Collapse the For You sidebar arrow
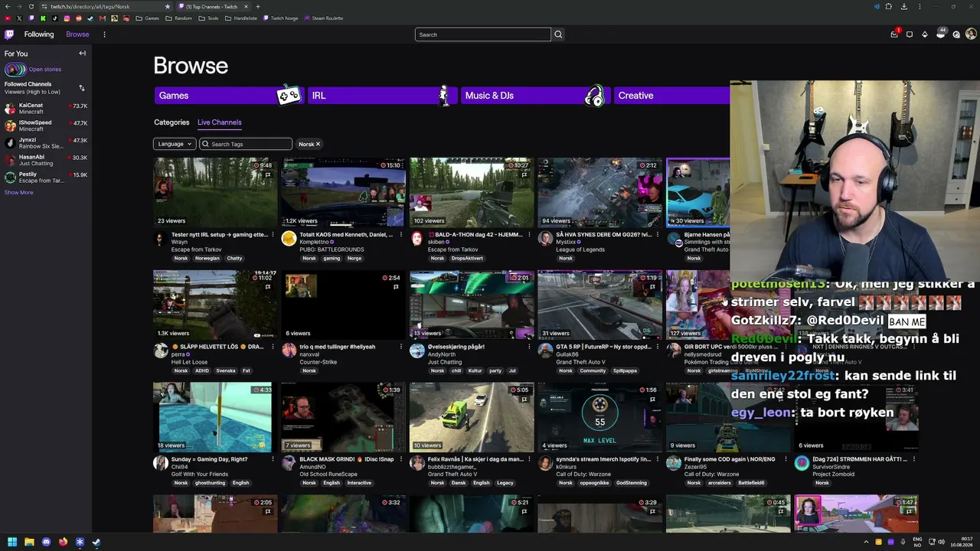Screen dimensions: 980x551 click(x=82, y=54)
